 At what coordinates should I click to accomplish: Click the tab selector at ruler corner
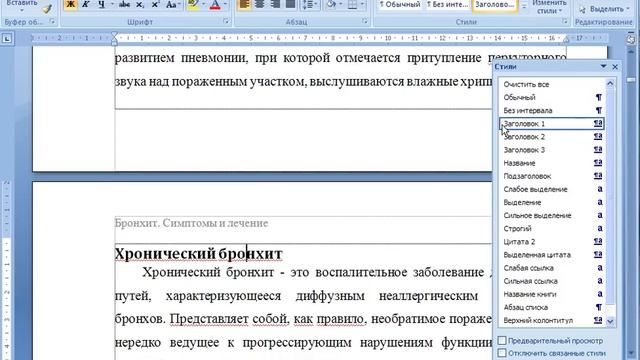(7, 39)
